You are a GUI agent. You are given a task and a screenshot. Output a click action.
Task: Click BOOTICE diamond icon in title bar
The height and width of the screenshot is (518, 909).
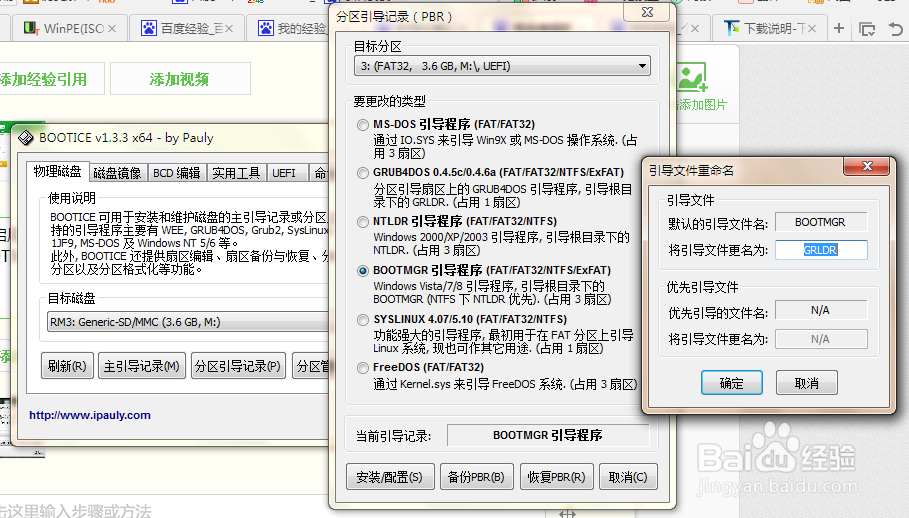(x=26, y=138)
